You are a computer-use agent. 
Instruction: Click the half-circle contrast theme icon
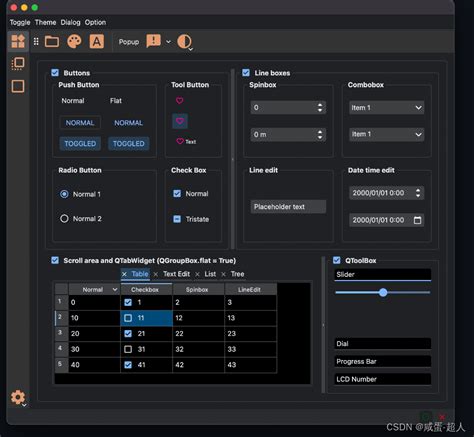point(184,42)
